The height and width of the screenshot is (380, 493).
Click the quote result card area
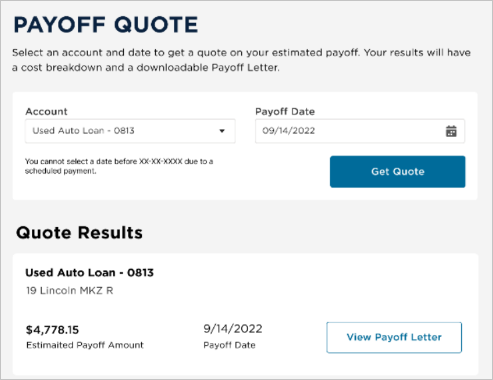click(245, 314)
